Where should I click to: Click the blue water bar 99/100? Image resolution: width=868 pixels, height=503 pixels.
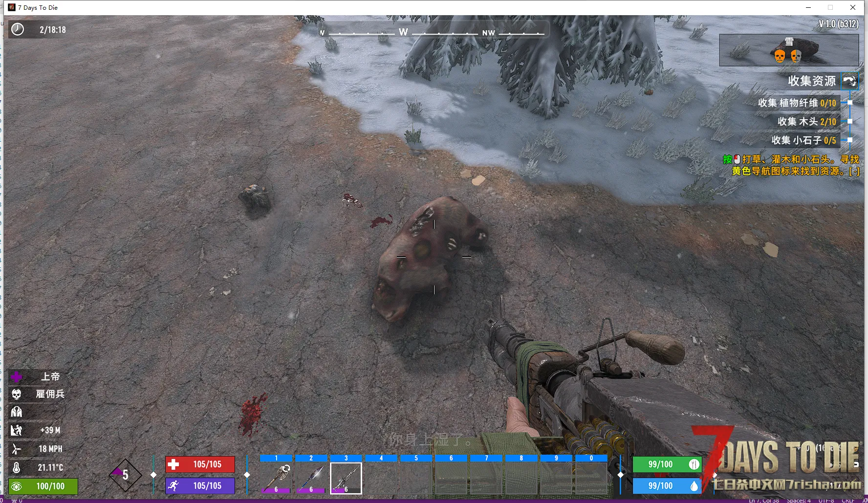(667, 486)
